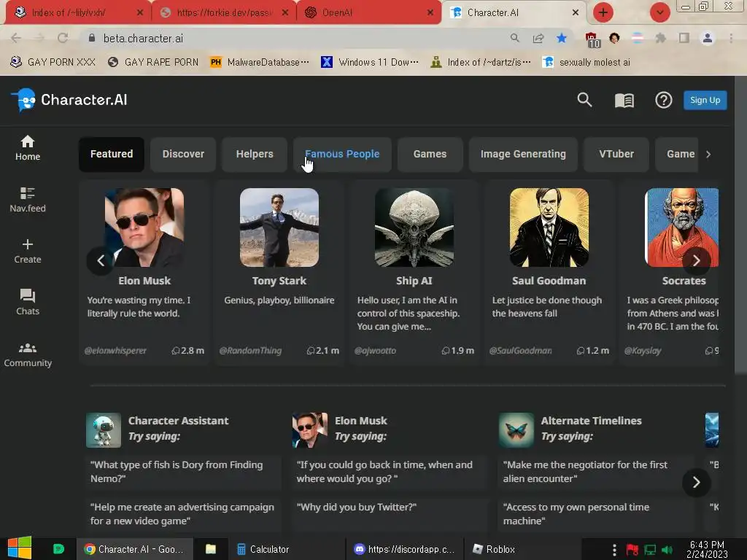Click the Sign Up button
The height and width of the screenshot is (560, 747).
coord(705,100)
